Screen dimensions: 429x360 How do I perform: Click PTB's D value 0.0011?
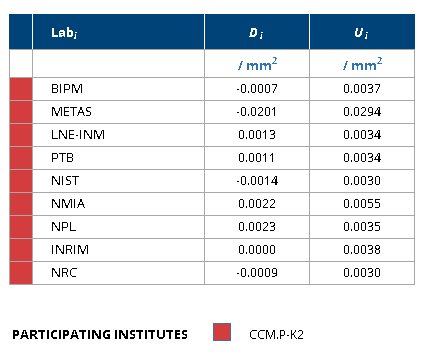(257, 158)
